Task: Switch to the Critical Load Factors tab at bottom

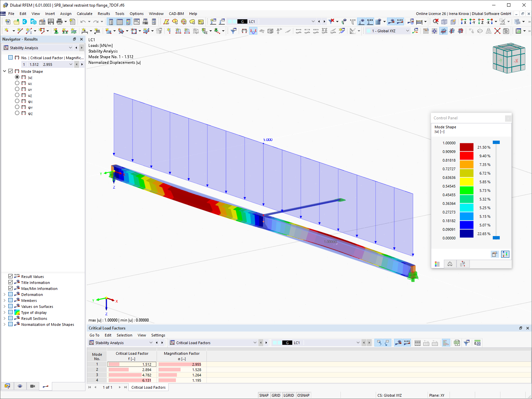Action: 148,387
